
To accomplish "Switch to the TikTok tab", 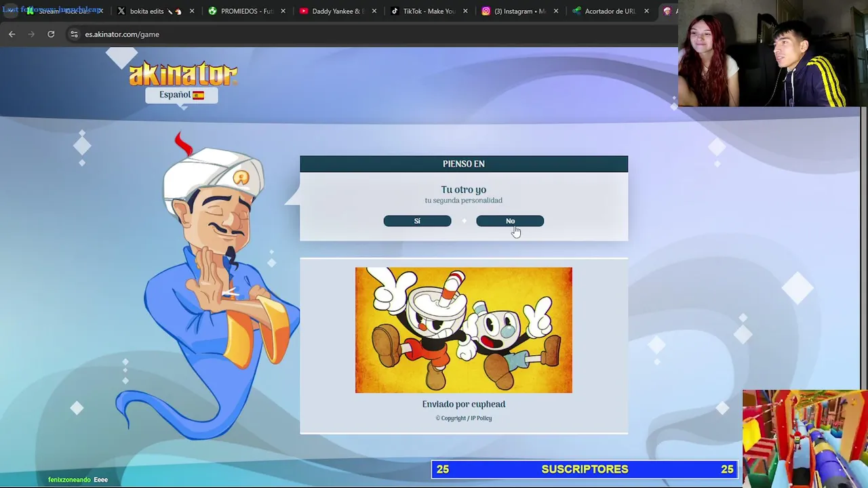I will pos(428,11).
